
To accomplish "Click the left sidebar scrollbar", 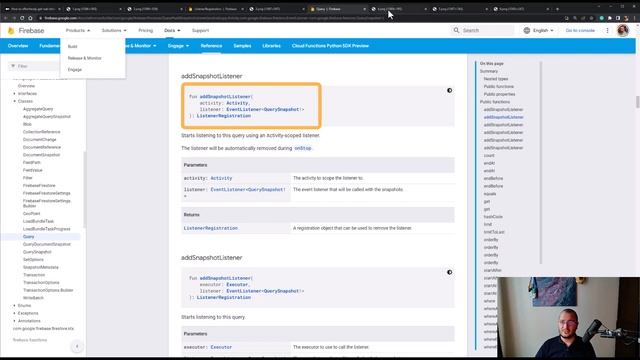I will tap(84, 190).
